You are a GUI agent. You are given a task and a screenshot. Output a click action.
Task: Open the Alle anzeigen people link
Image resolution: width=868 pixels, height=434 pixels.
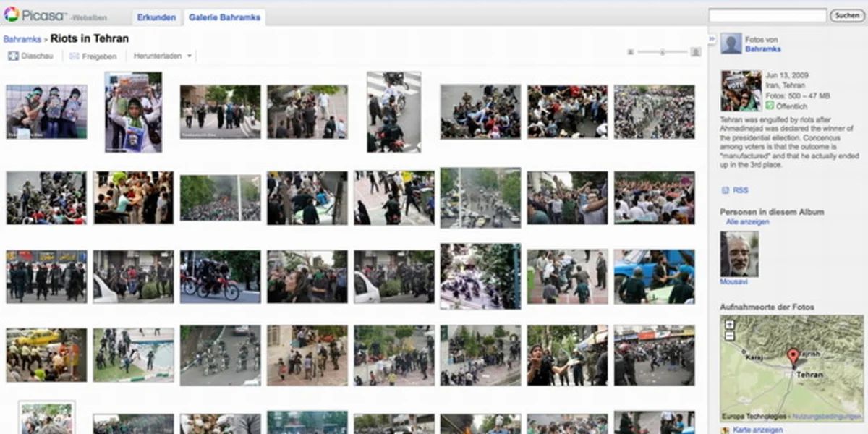point(748,222)
